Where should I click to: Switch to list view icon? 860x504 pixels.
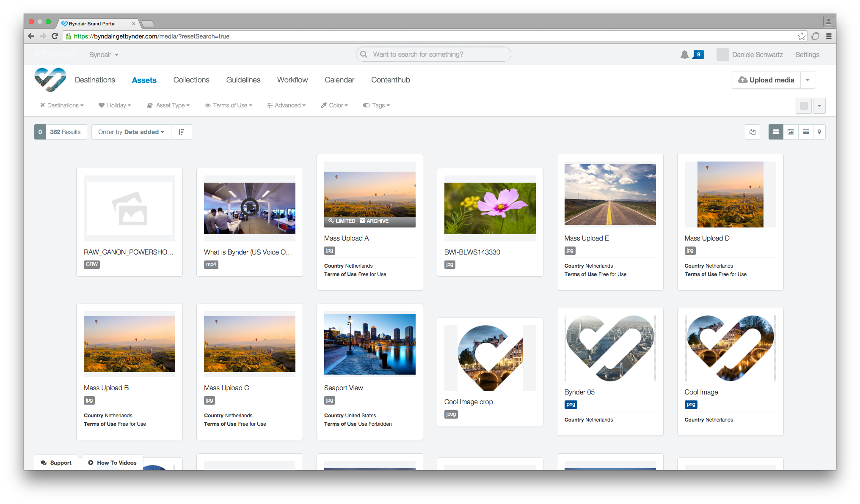coord(805,132)
